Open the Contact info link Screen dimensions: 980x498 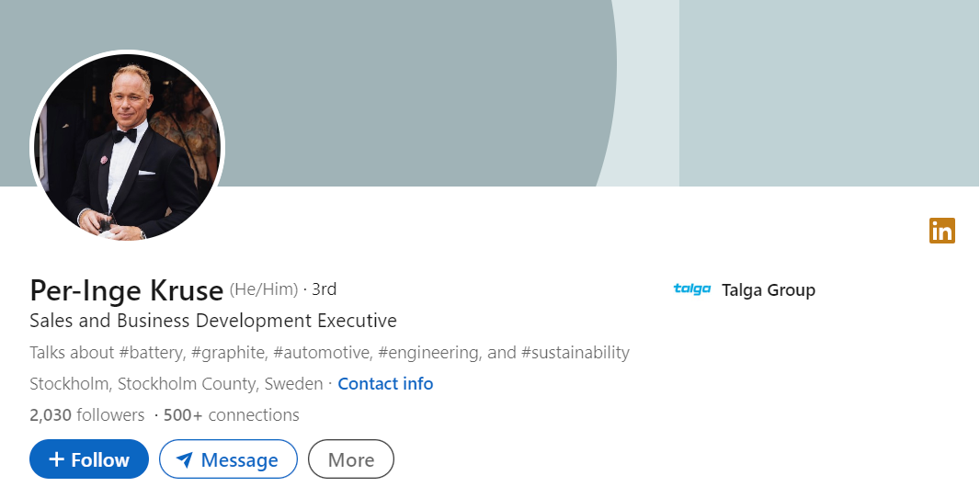point(385,383)
